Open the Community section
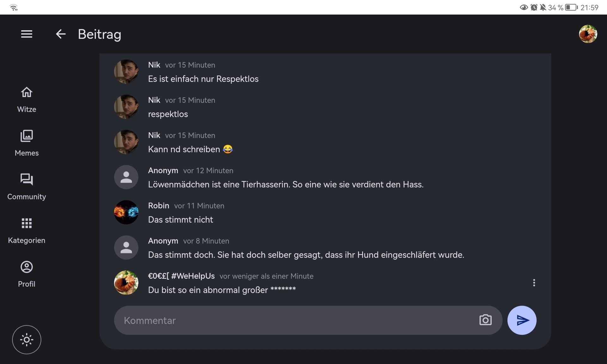 click(x=27, y=187)
